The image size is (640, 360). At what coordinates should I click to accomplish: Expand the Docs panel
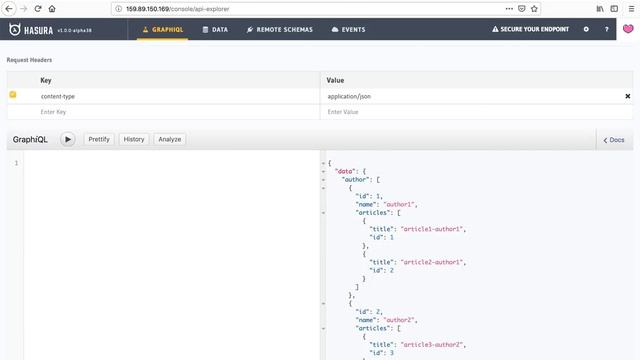614,140
